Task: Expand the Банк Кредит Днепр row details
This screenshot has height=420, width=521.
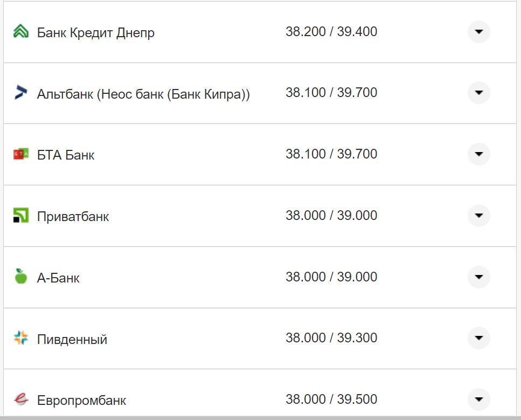Action: (x=478, y=32)
